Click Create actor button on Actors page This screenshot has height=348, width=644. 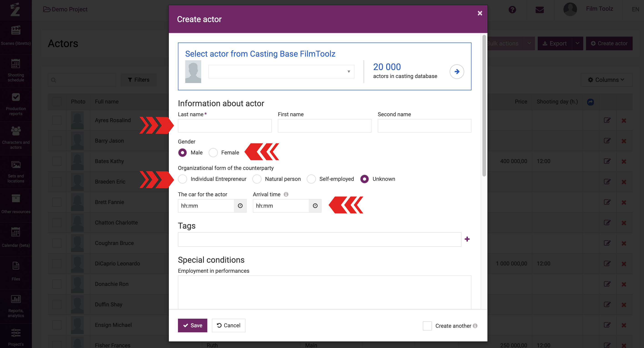609,43
